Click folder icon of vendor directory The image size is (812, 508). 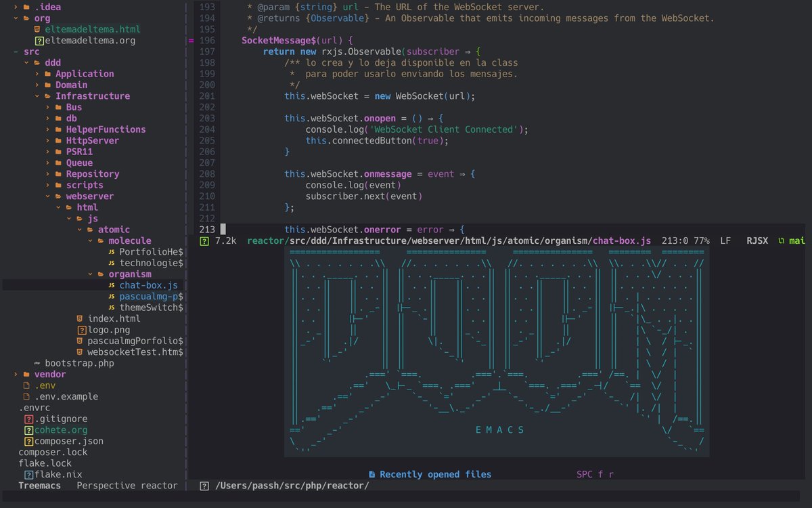pos(26,375)
